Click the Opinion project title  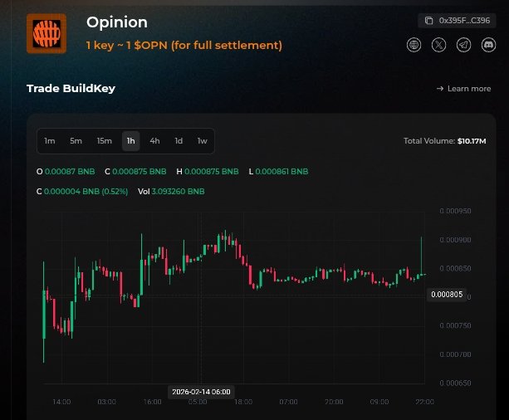tap(117, 22)
